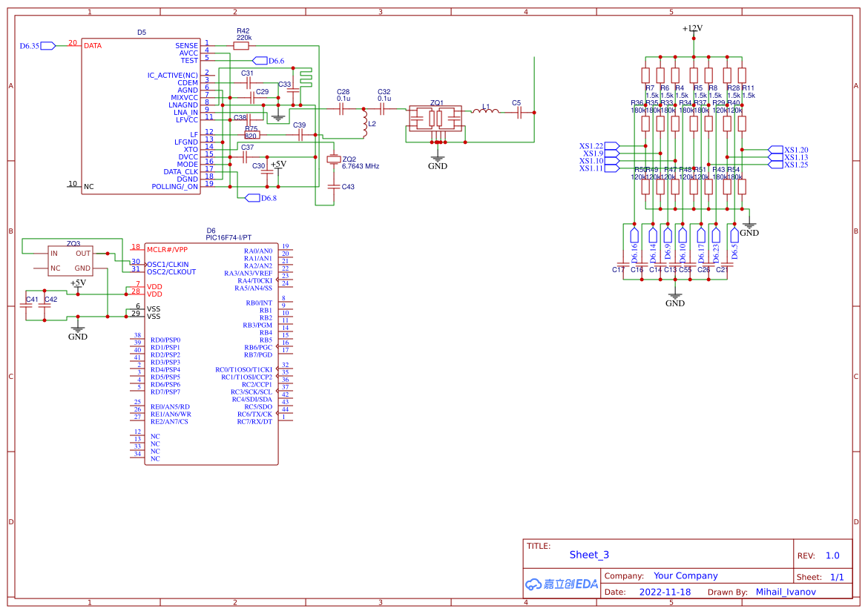868x614 pixels.
Task: Click the GND symbol under ZQ1
Action: pyautogui.click(x=438, y=159)
